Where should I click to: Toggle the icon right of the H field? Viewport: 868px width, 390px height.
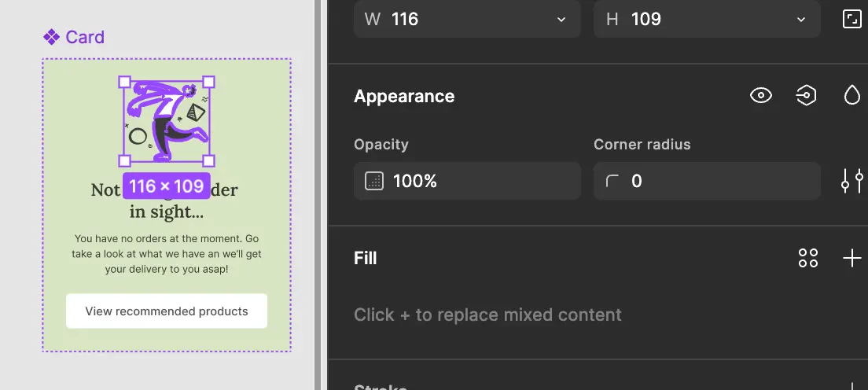click(x=852, y=20)
